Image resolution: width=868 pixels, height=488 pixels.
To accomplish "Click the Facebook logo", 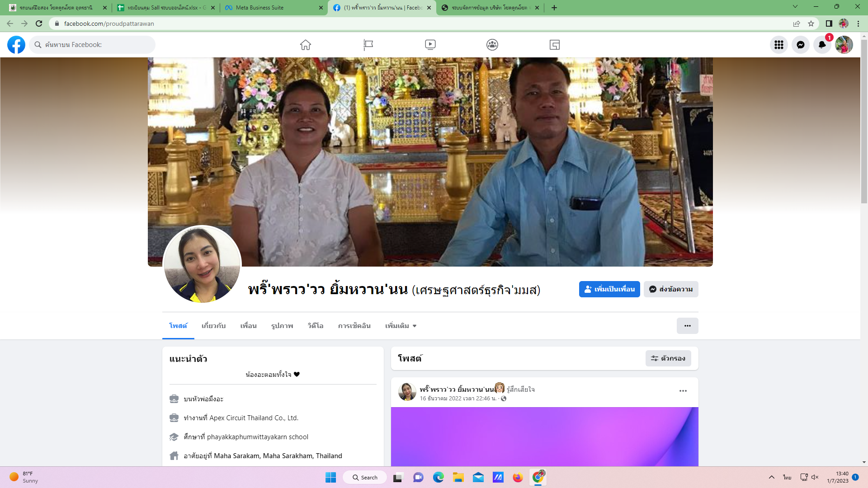I will (16, 45).
